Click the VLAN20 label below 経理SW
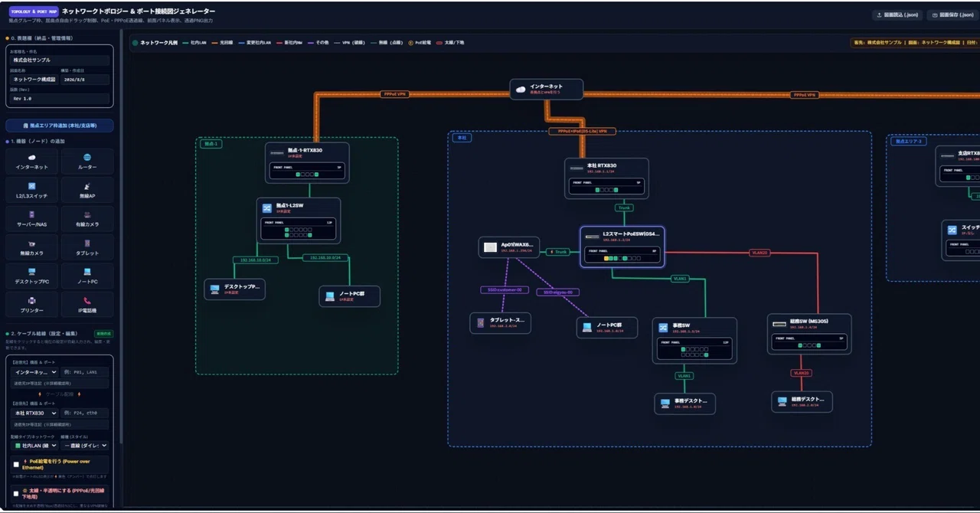This screenshot has width=980, height=513. click(x=801, y=373)
